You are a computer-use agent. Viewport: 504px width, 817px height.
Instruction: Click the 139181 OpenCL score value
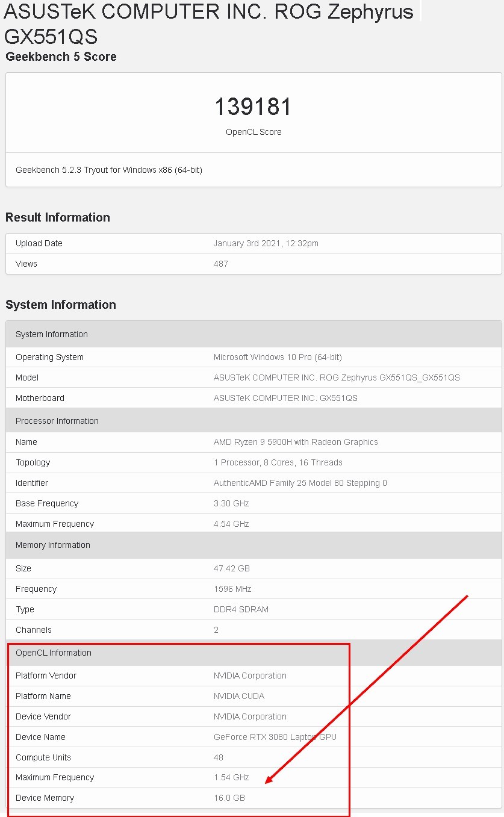pyautogui.click(x=253, y=107)
